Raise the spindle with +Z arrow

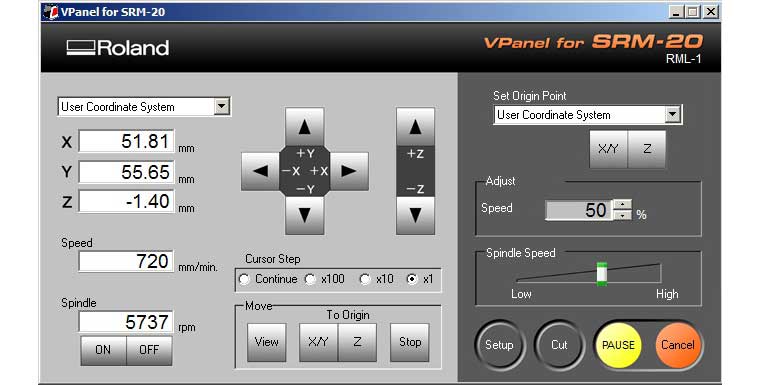415,127
